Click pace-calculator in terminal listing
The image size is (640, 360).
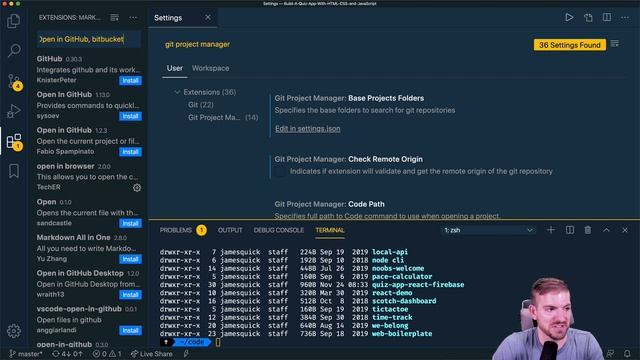(x=402, y=276)
